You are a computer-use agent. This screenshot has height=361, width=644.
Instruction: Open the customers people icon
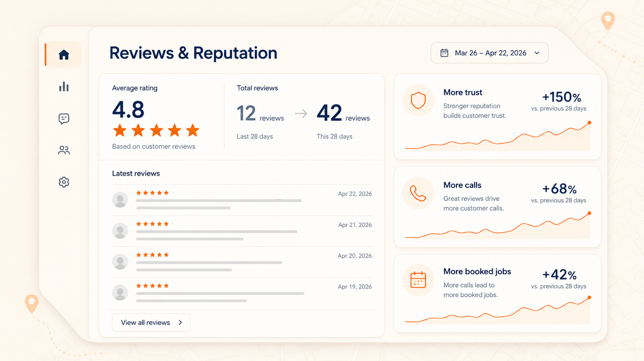coord(64,150)
